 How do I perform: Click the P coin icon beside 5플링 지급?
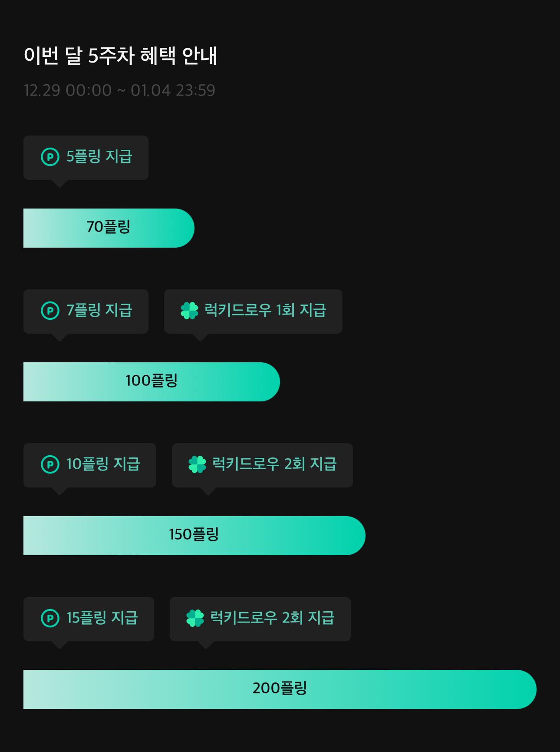(x=50, y=157)
